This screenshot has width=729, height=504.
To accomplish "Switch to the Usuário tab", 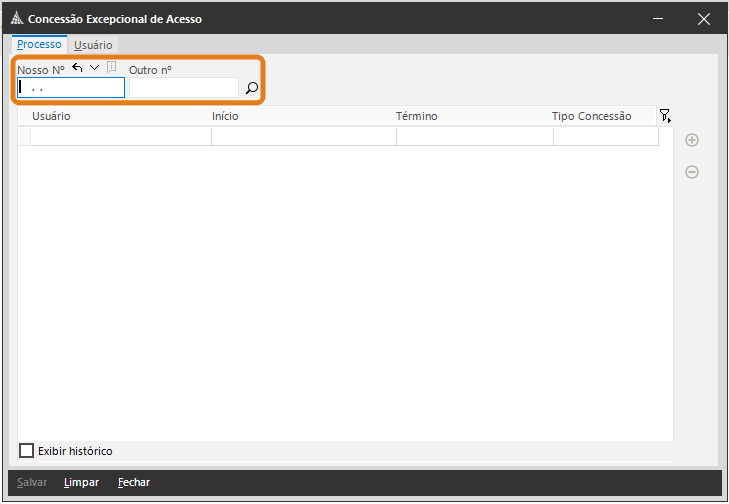I will coord(93,45).
